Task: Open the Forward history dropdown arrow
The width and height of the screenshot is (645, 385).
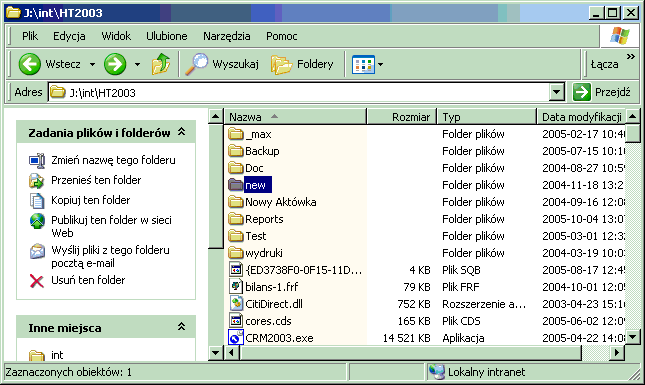Action: [x=137, y=64]
